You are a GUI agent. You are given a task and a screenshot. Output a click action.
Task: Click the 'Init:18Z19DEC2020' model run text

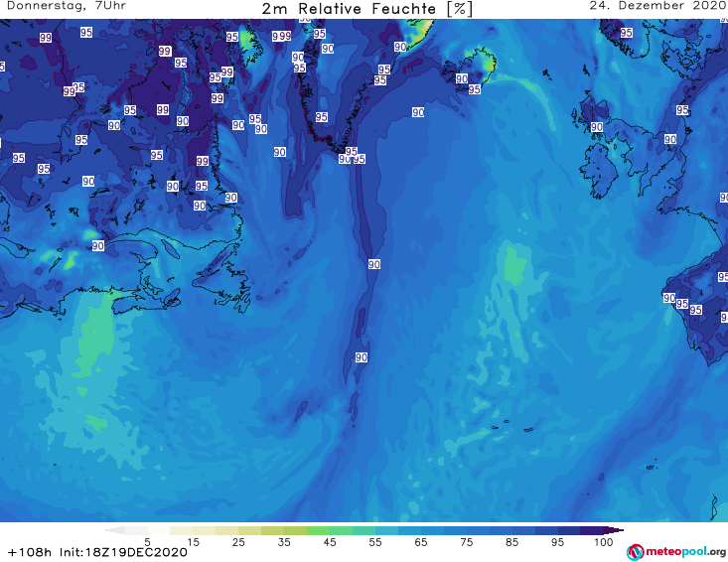(123, 552)
